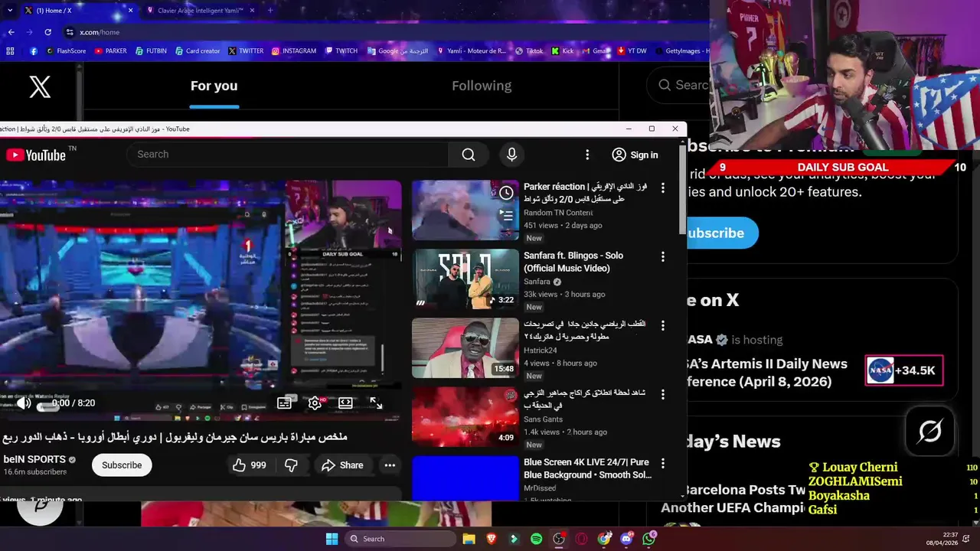Open options for Sans Gants video

[663, 394]
